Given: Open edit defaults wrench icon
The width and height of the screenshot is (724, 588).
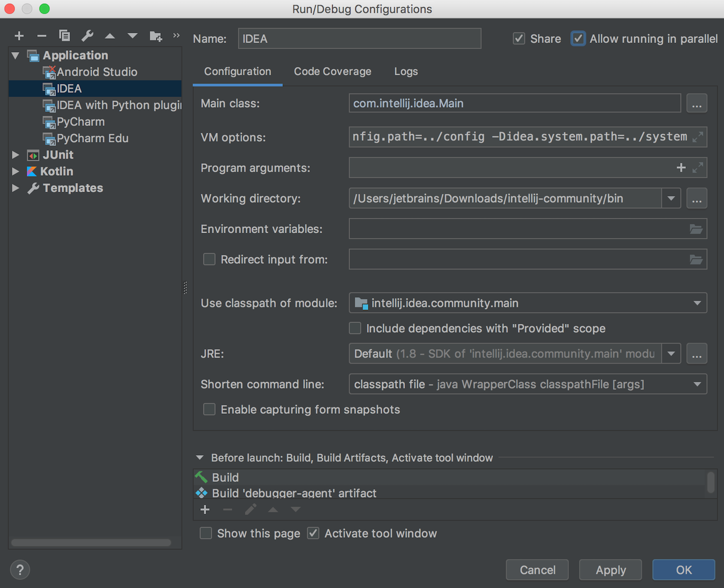Looking at the screenshot, I should click(x=87, y=35).
